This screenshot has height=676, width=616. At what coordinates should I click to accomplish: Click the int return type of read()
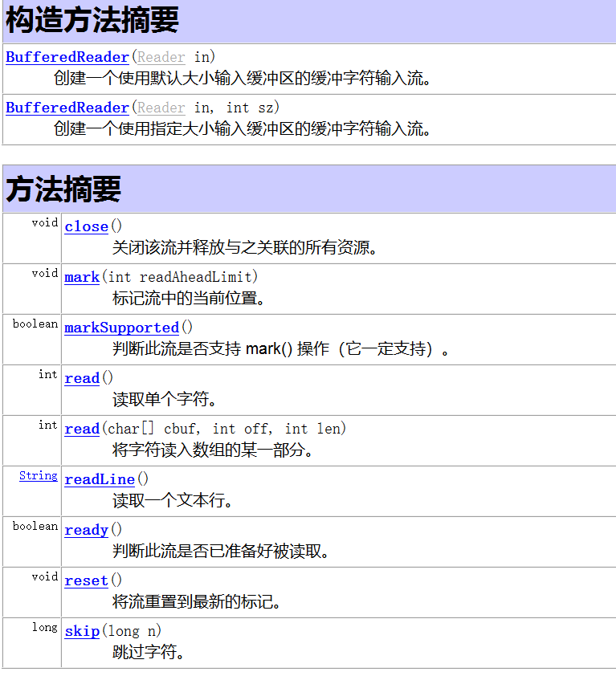48,374
